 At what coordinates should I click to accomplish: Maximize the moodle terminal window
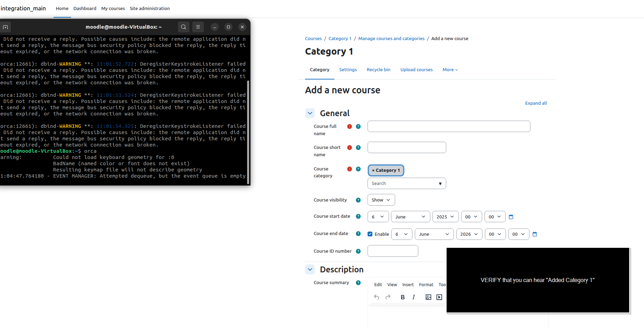228,27
